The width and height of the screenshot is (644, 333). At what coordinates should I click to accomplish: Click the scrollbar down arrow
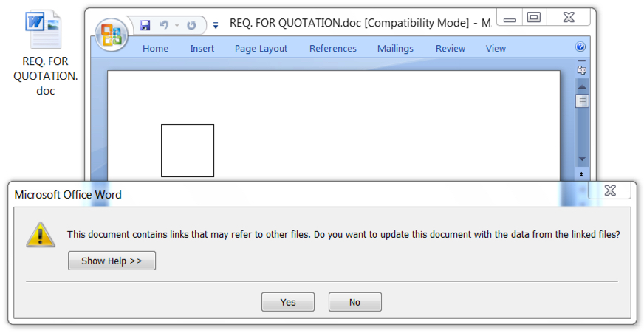point(582,159)
